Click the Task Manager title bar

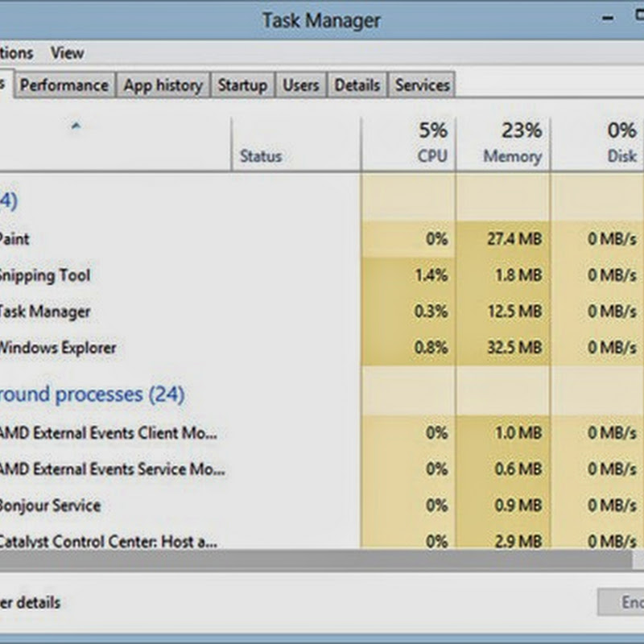[x=321, y=20]
